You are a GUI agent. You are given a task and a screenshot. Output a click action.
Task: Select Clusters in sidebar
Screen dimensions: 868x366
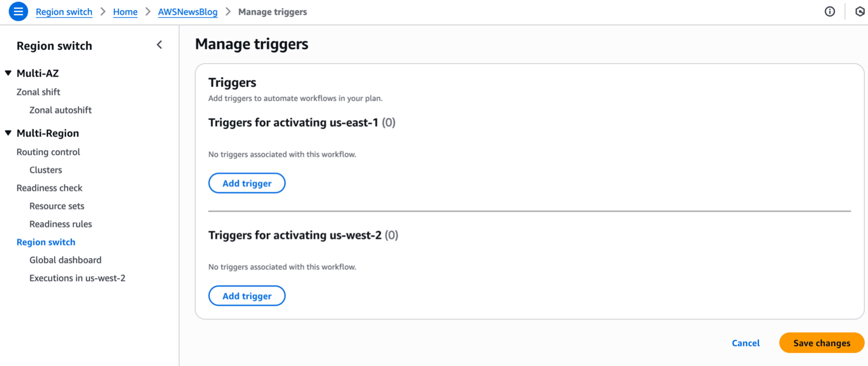[46, 170]
